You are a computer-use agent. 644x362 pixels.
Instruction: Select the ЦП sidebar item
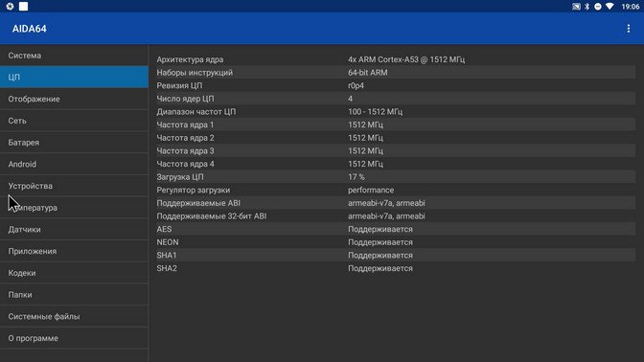74,78
